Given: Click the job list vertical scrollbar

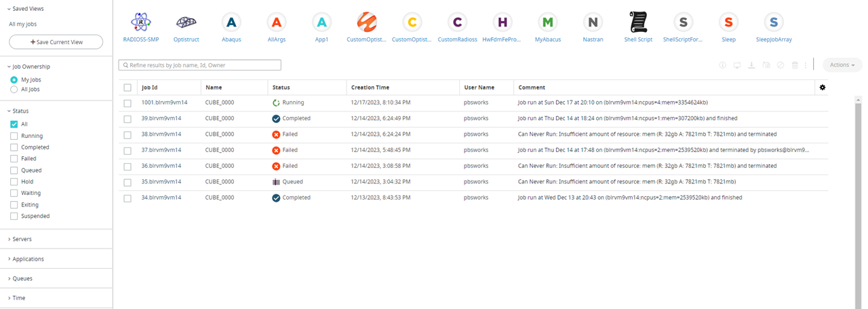Looking at the screenshot, I should (858, 204).
